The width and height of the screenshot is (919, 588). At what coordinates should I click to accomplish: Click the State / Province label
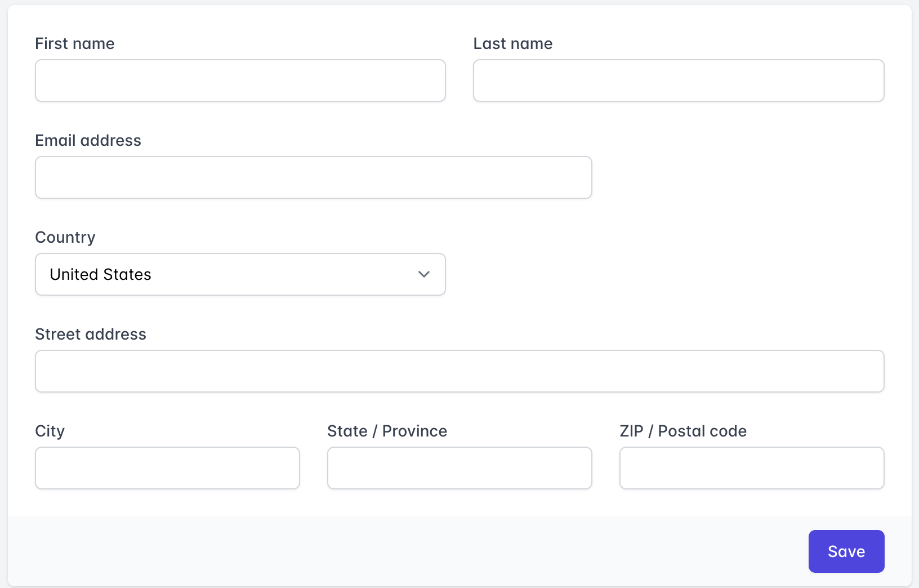point(387,431)
